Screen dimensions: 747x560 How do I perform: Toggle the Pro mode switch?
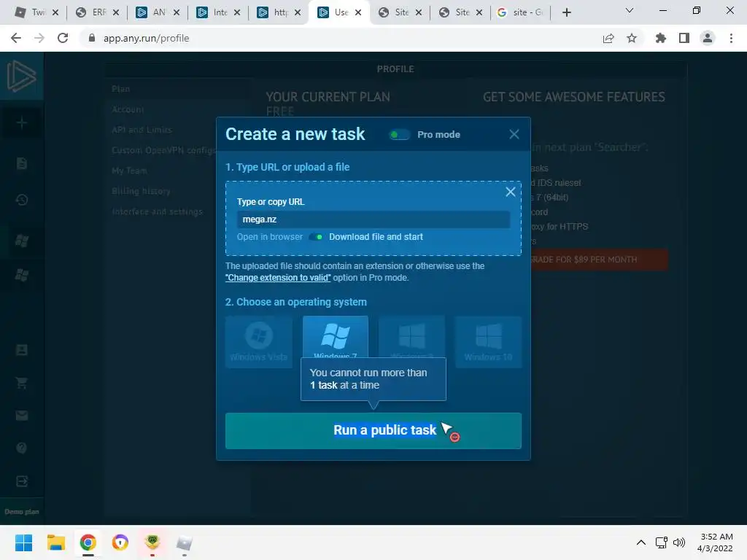[x=399, y=135]
